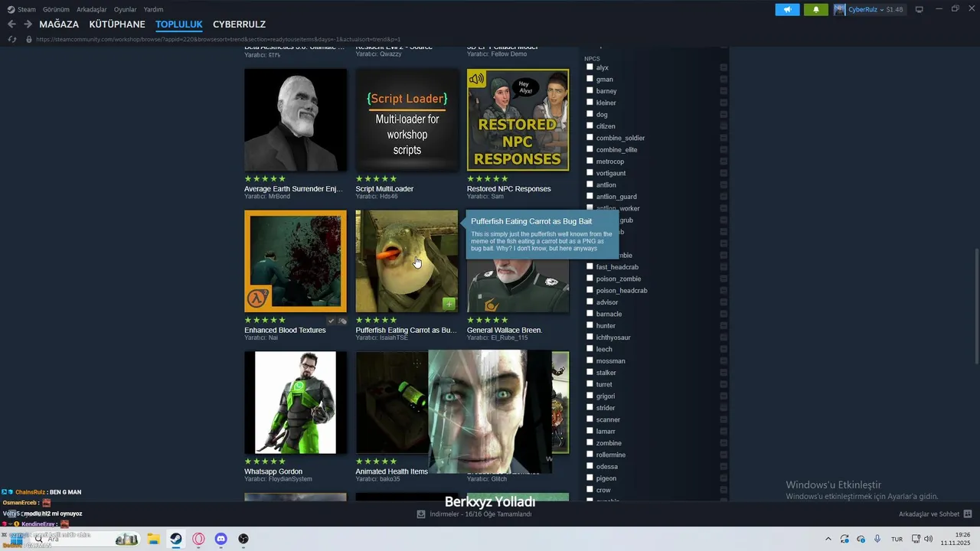980x551 pixels.
Task: Click the Steam taskbar icon
Action: coord(175,539)
